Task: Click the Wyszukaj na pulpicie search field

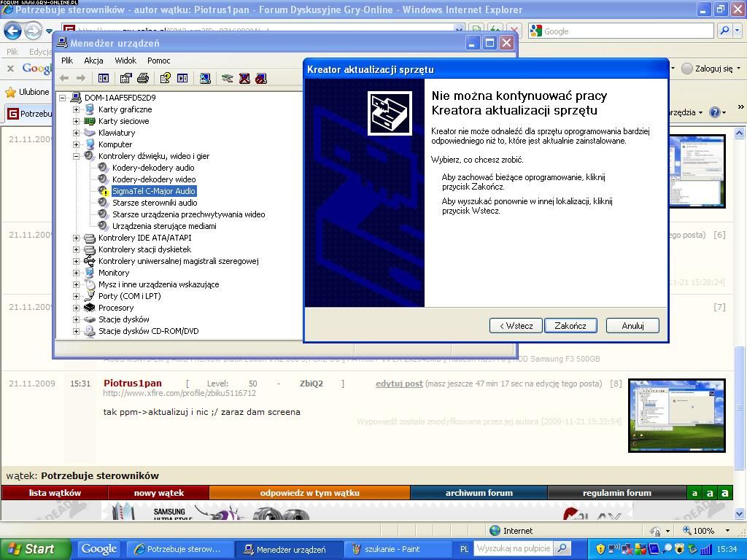Action: [x=514, y=548]
